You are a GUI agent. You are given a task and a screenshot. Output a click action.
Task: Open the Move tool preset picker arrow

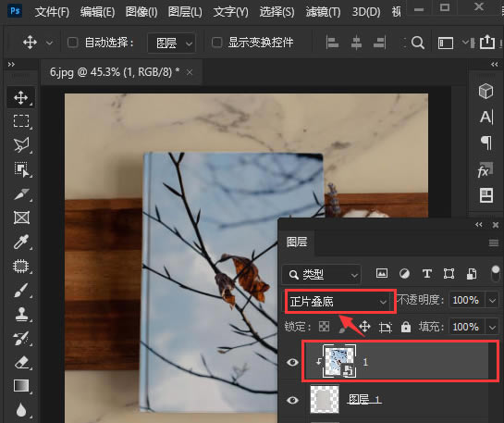(x=49, y=43)
